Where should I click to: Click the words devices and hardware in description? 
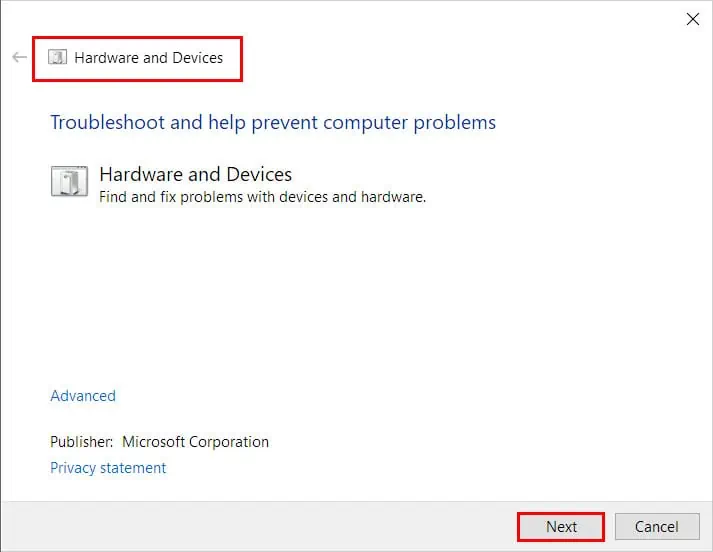tap(352, 197)
